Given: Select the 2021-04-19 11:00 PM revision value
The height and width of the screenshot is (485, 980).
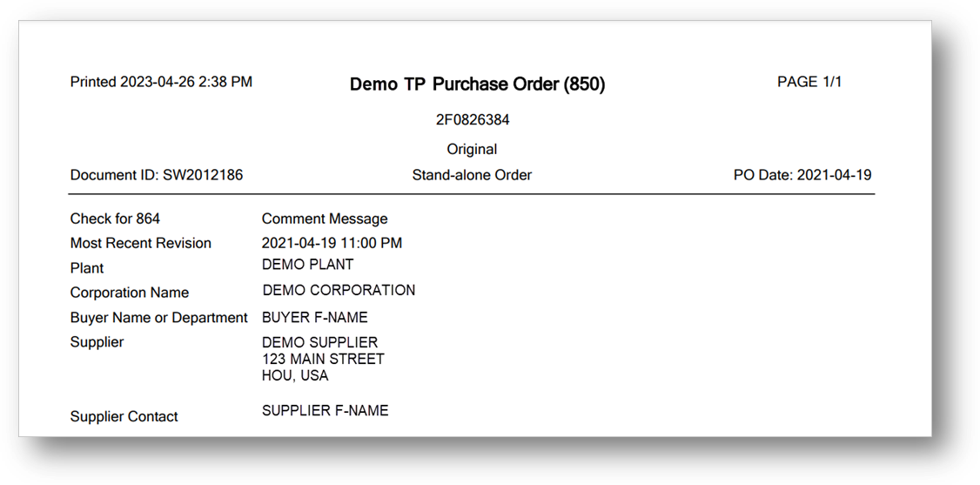Looking at the screenshot, I should coord(332,243).
